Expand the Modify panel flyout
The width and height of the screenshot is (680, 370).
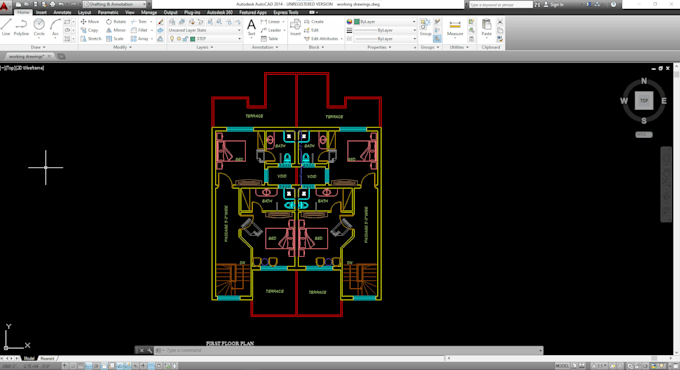pyautogui.click(x=122, y=47)
